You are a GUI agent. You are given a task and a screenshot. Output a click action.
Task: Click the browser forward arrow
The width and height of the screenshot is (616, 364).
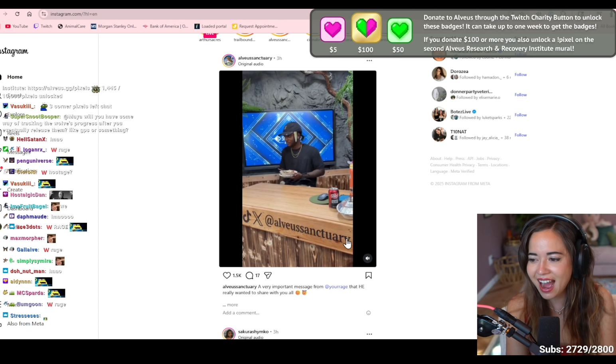pos(5,14)
